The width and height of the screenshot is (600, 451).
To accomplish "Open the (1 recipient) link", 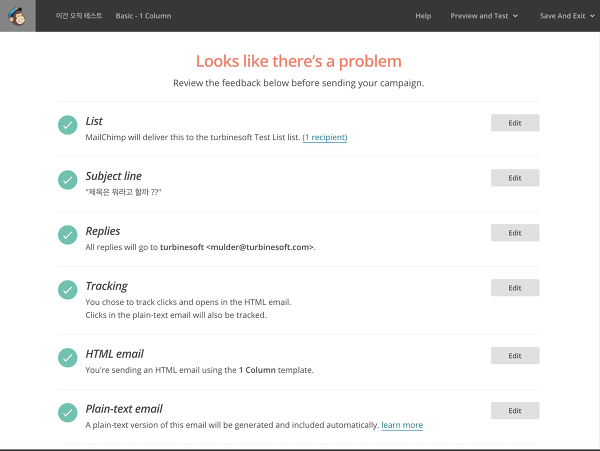I will 325,137.
